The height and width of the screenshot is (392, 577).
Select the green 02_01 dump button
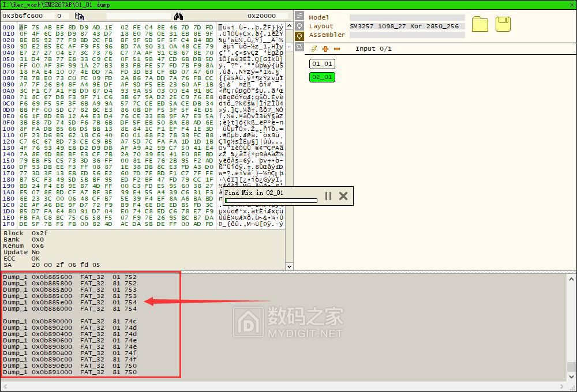[x=322, y=77]
